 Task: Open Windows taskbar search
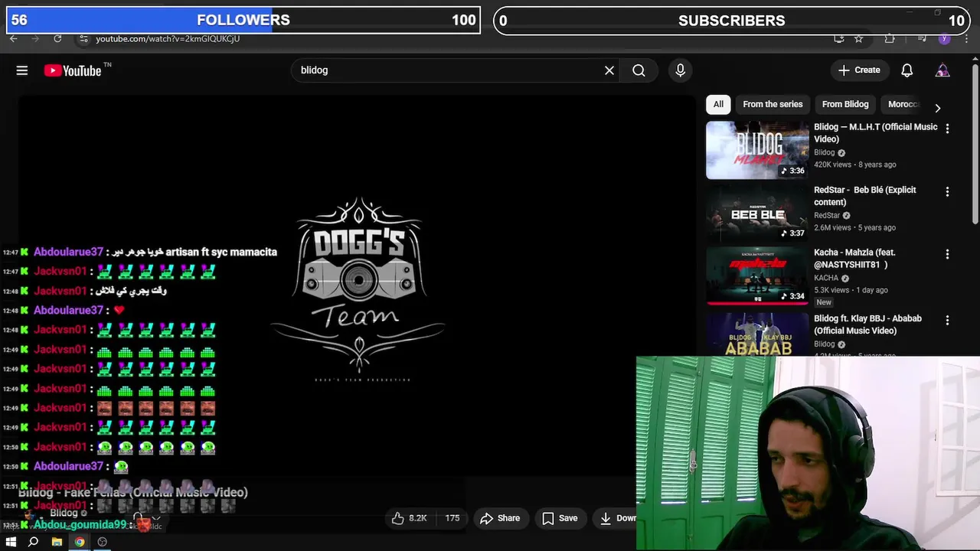point(33,542)
